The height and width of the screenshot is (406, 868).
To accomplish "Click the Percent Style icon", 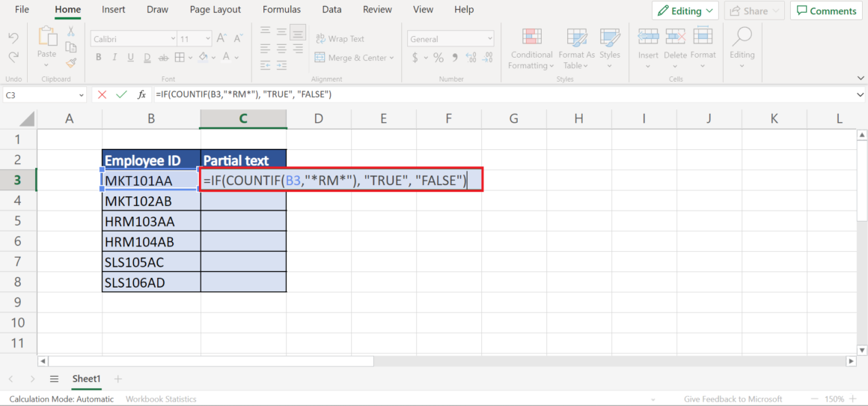I will [438, 58].
